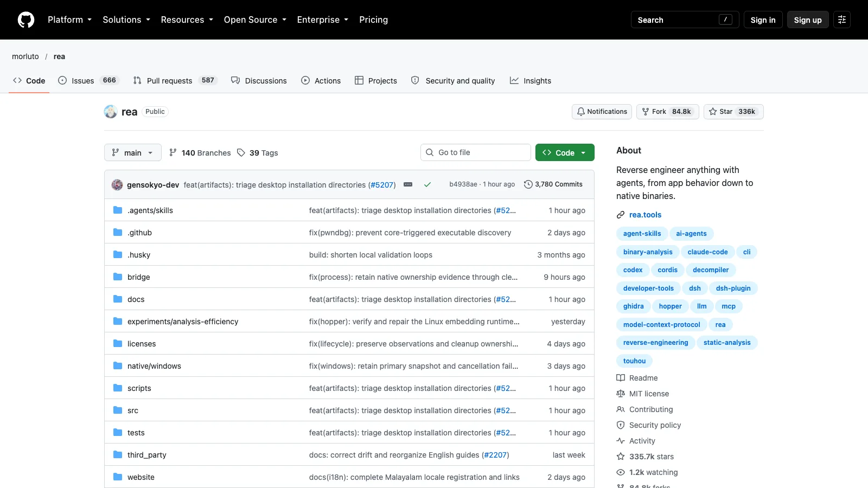Click the third_party folder icon
868x488 pixels.
coord(118,455)
